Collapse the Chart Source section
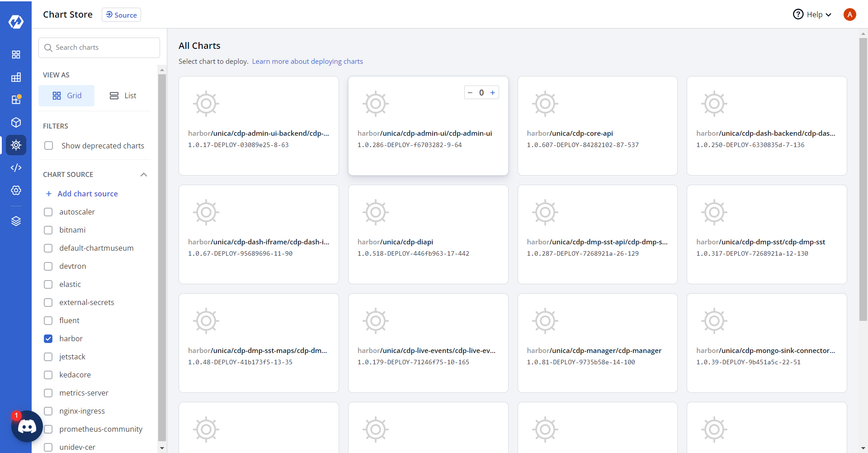This screenshot has height=453, width=868. pyautogui.click(x=144, y=175)
